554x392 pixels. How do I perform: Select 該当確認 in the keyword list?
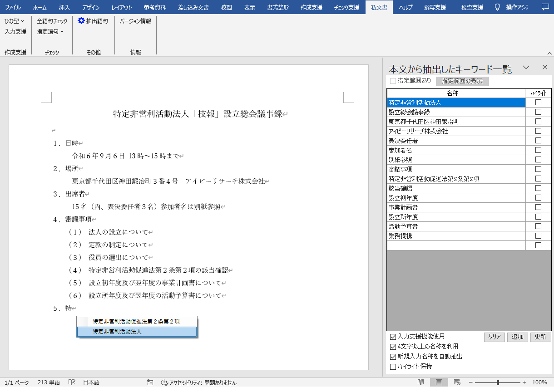456,188
